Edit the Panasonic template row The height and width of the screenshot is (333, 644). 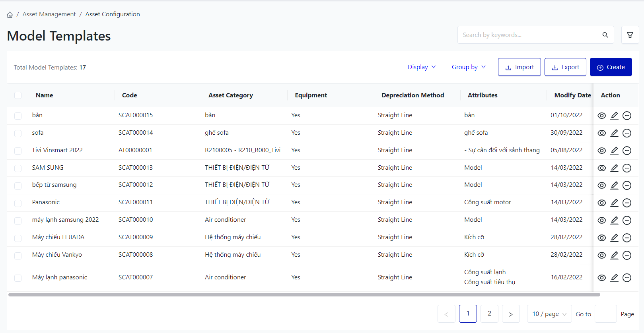click(615, 203)
